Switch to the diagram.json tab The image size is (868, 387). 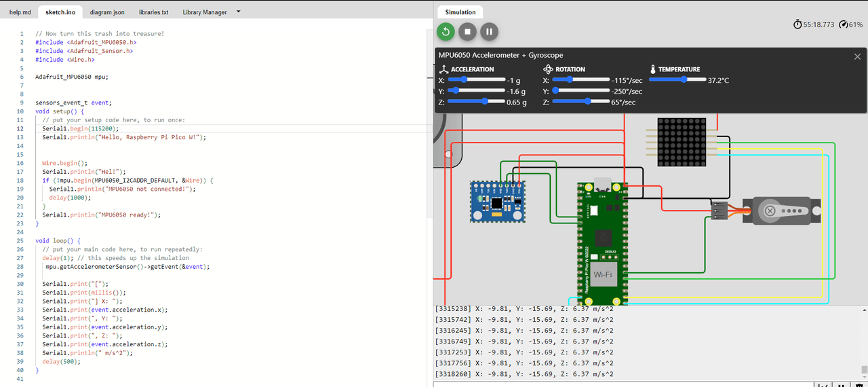tap(107, 12)
